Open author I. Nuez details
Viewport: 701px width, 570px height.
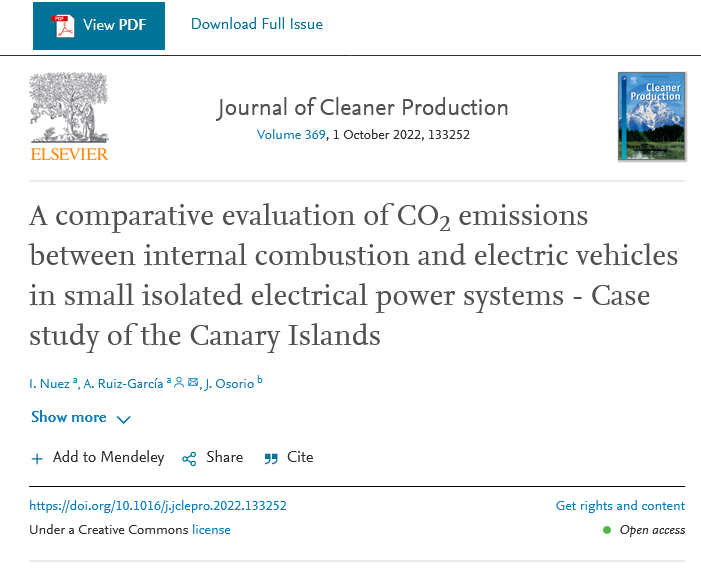click(50, 385)
